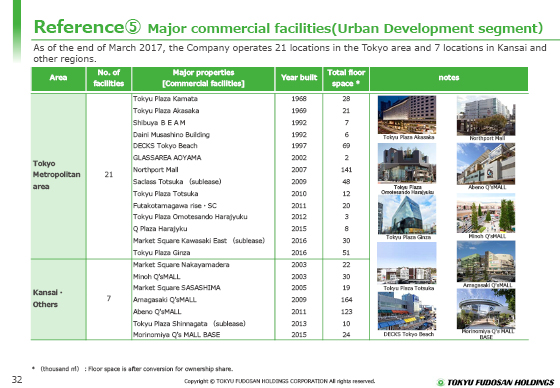The image size is (560, 388).
Task: Click the Minoh Q'sMALL photo
Action: pyautogui.click(x=486, y=213)
